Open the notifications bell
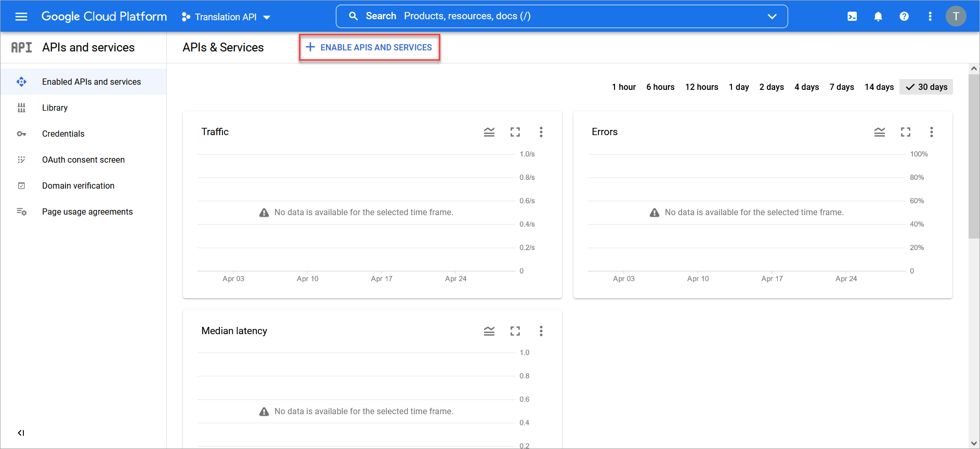 [x=878, y=17]
